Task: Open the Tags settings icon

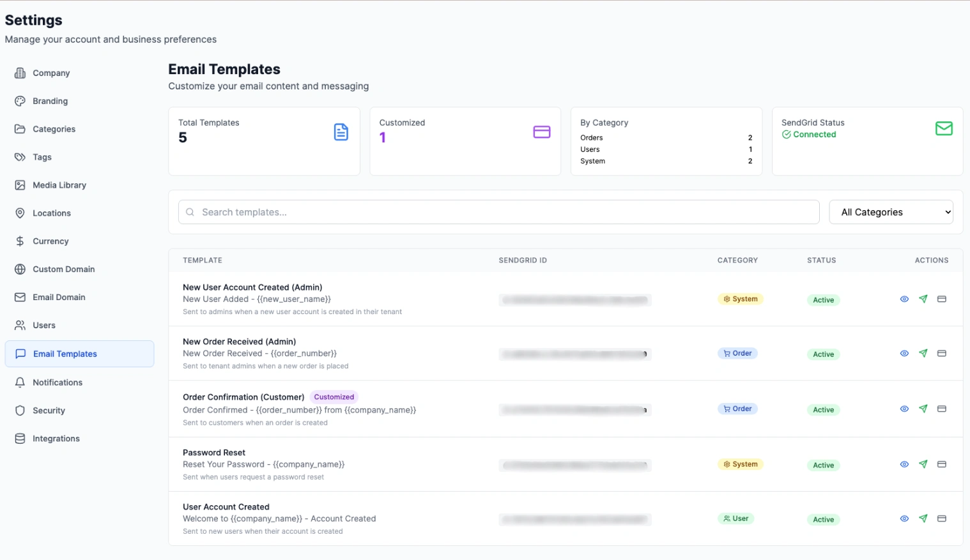Action: coord(20,157)
